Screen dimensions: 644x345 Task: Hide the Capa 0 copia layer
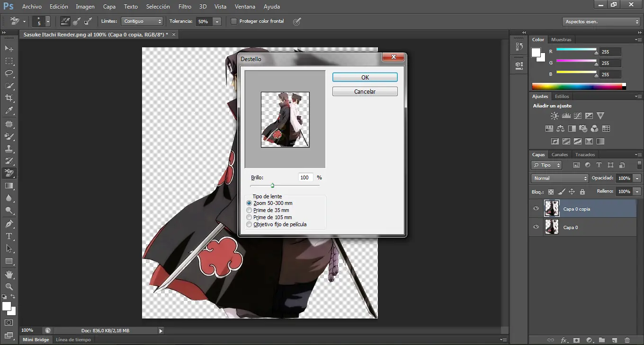[x=536, y=208]
